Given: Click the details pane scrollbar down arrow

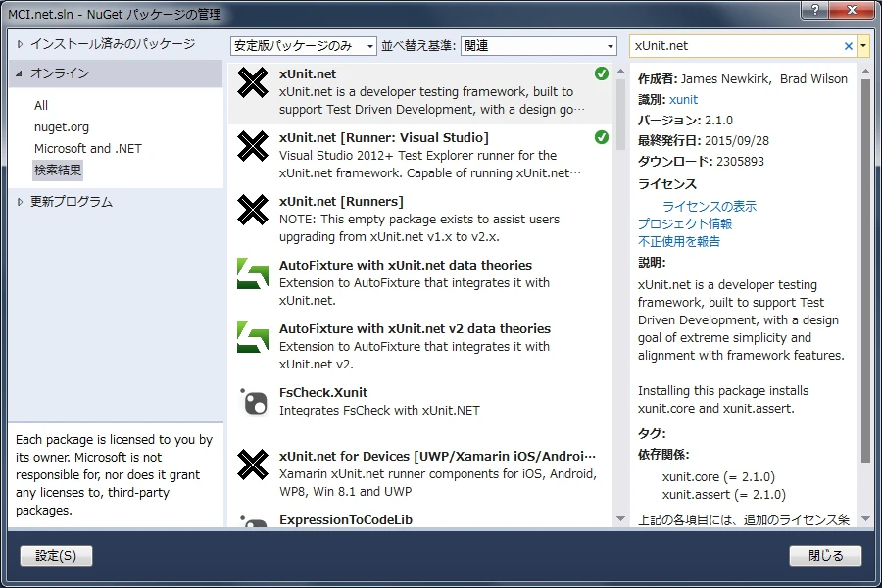Looking at the screenshot, I should (x=866, y=518).
